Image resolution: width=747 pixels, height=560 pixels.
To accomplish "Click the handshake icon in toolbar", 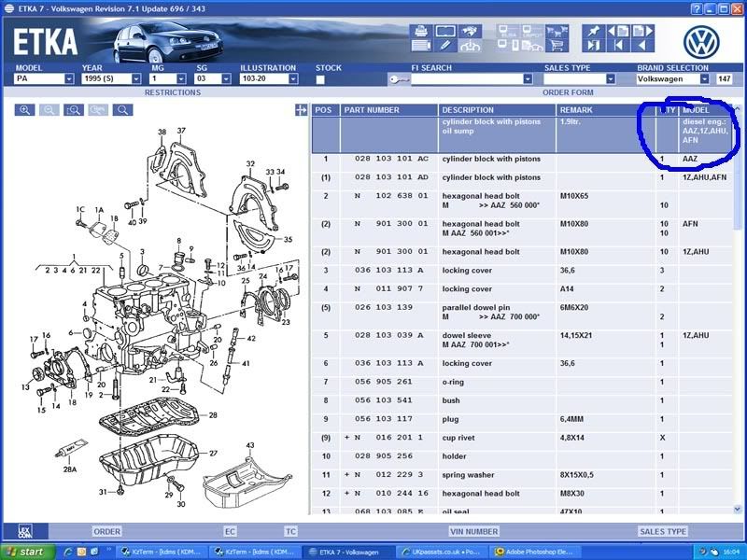I will (470, 32).
